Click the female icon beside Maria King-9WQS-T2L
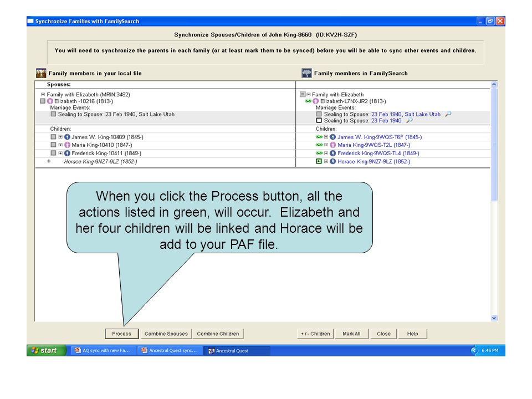The width and height of the screenshot is (532, 399). (x=333, y=145)
